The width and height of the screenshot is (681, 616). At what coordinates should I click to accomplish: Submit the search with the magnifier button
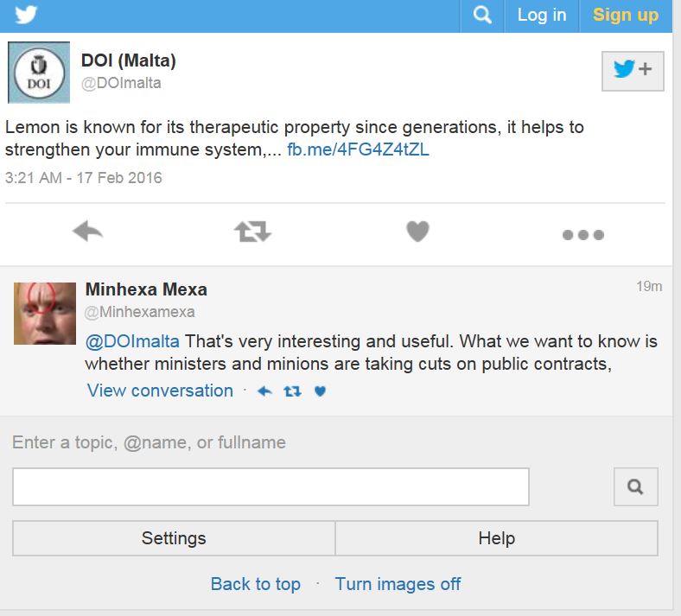click(x=635, y=487)
